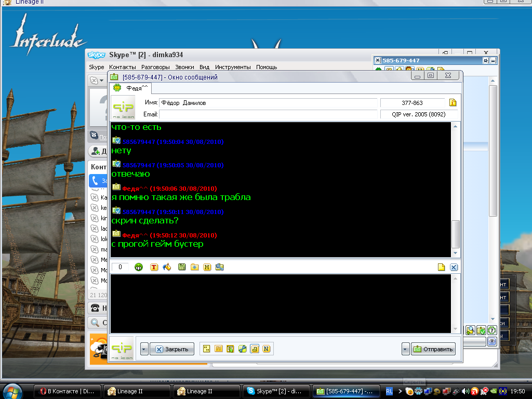Image resolution: width=532 pixels, height=399 pixels.
Task: Open Skype menu in Skype menu bar
Action: tap(96, 67)
